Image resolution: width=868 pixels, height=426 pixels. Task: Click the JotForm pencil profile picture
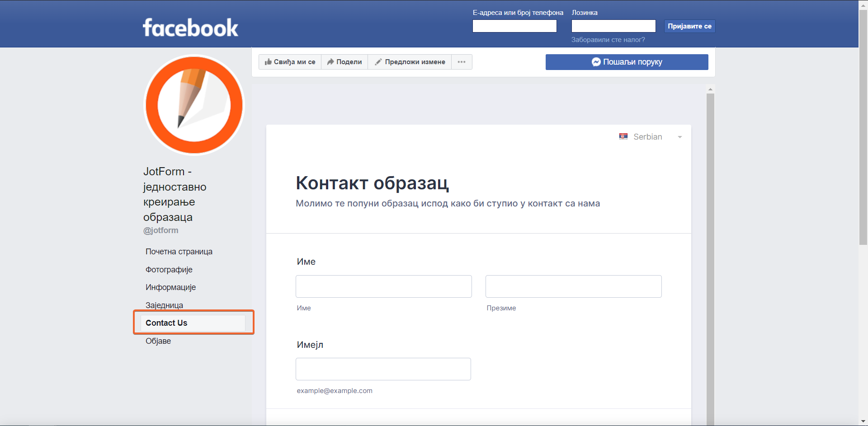pyautogui.click(x=194, y=105)
